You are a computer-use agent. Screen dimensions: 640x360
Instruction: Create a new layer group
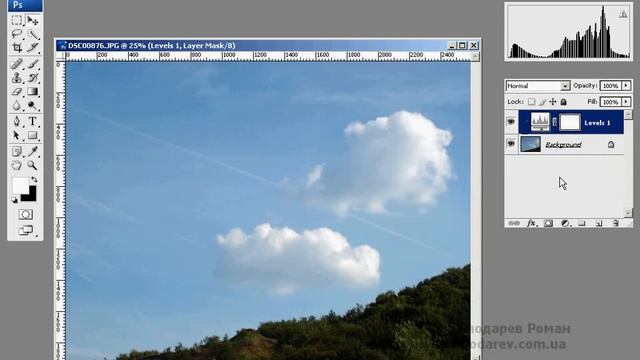(x=582, y=223)
